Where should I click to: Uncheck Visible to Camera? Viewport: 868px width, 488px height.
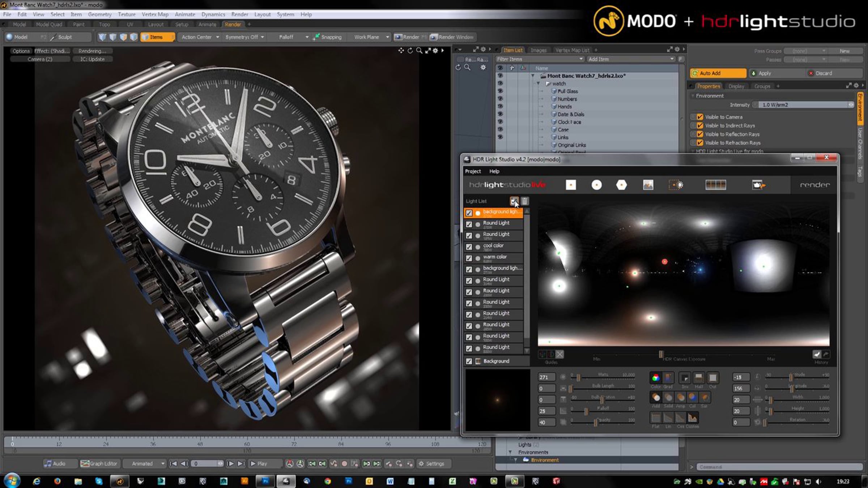700,117
